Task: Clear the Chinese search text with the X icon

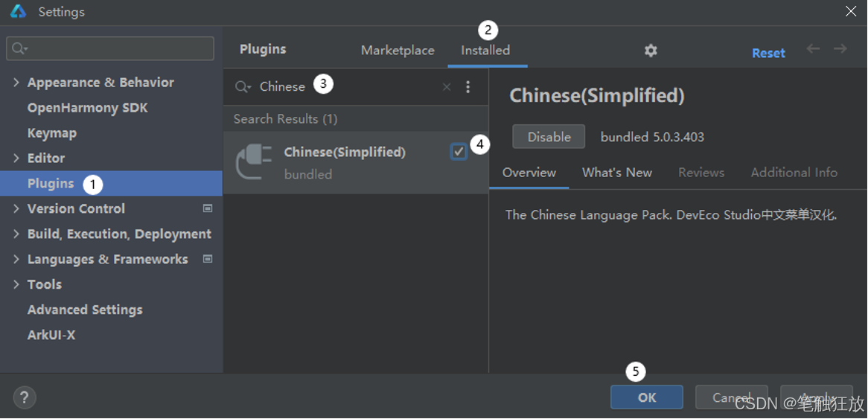Action: 447,87
